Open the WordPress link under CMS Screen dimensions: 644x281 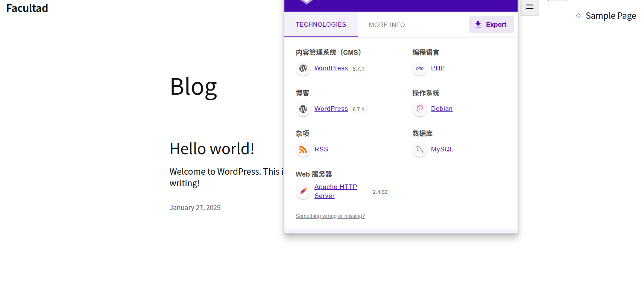click(331, 68)
